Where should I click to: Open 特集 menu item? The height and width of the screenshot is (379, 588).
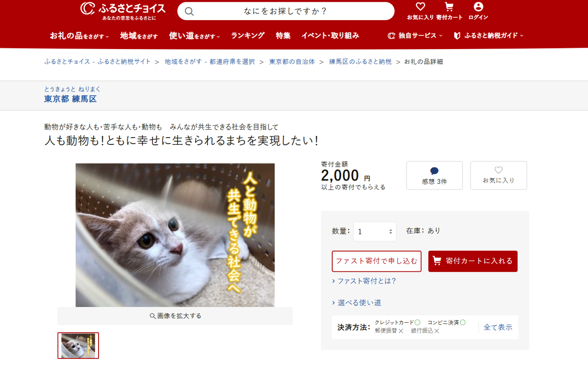[x=283, y=35]
